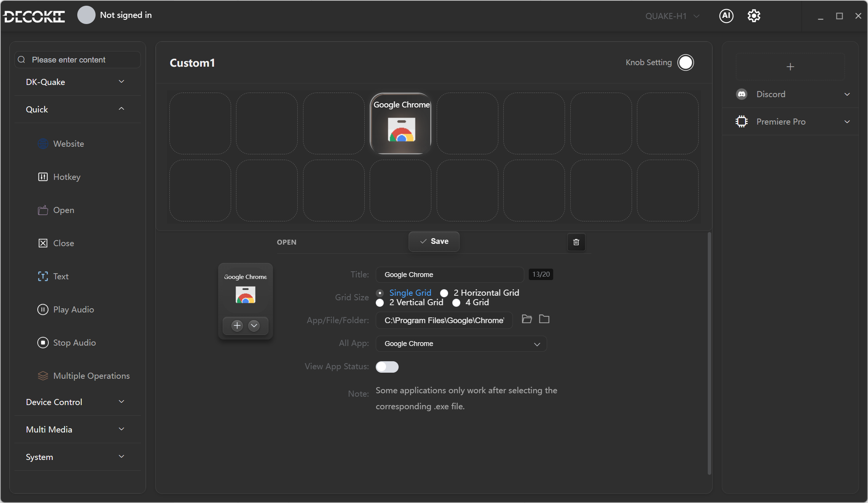Viewport: 868px width, 503px height.
Task: Close the Decokee window
Action: [858, 16]
